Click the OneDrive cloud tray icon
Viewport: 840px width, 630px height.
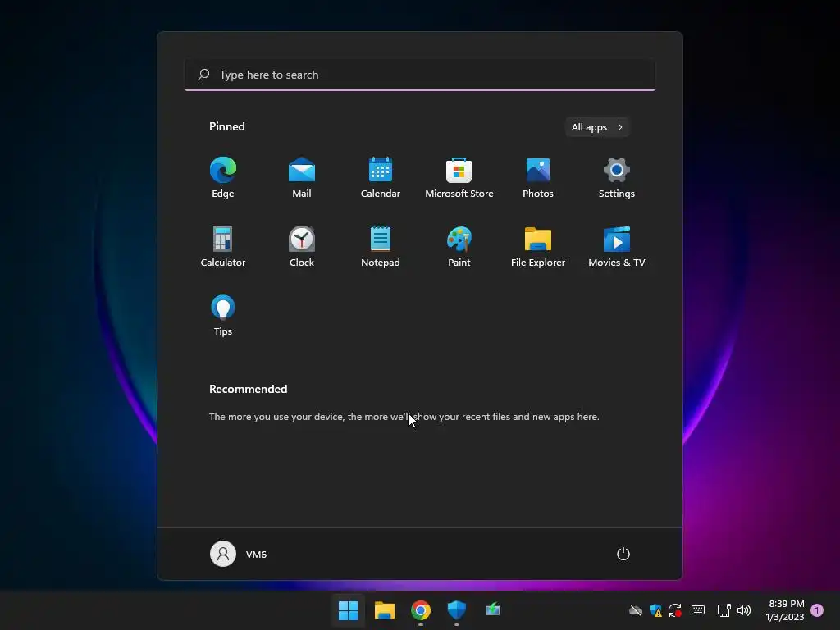click(636, 610)
